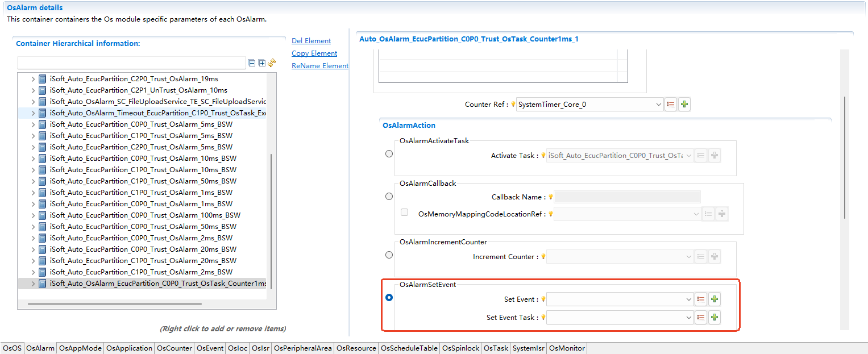This screenshot has width=868, height=354.
Task: Click the Del Element link
Action: [311, 41]
